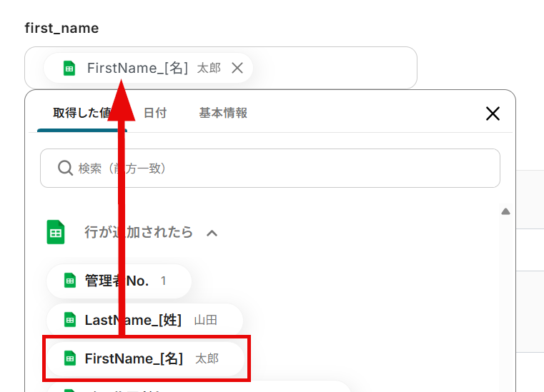Switch to the 日付 tab
Image resolution: width=544 pixels, height=392 pixels.
(x=155, y=113)
